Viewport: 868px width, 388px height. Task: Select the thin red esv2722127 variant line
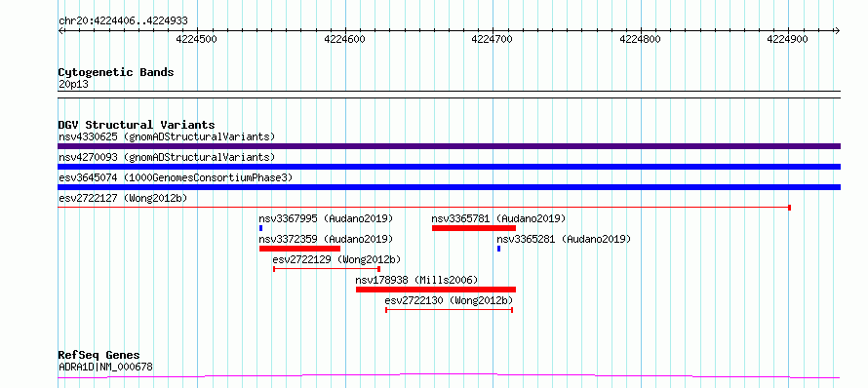pos(424,208)
